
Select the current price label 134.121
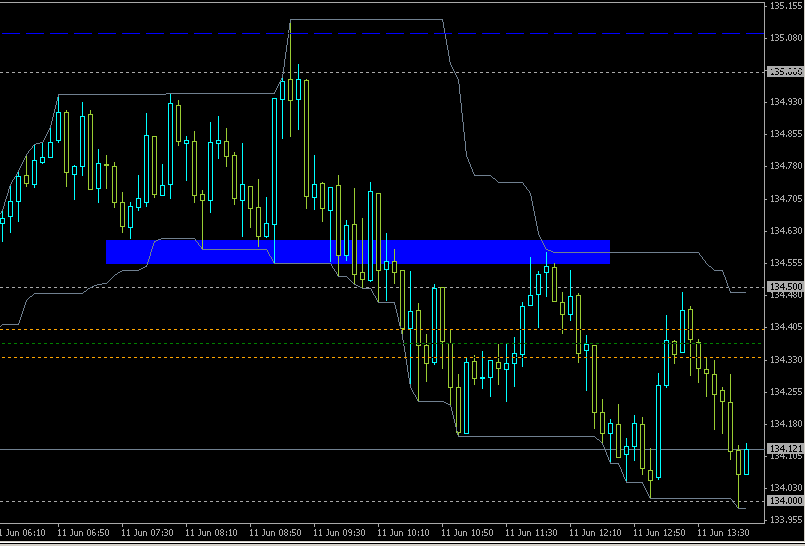pos(784,449)
